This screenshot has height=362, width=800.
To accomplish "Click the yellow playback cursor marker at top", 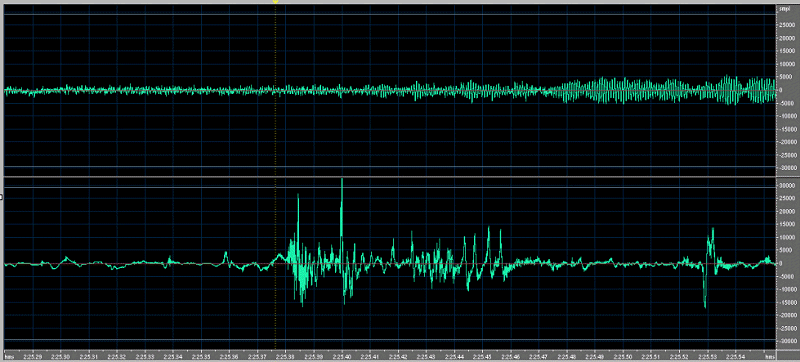I will (276, 2).
